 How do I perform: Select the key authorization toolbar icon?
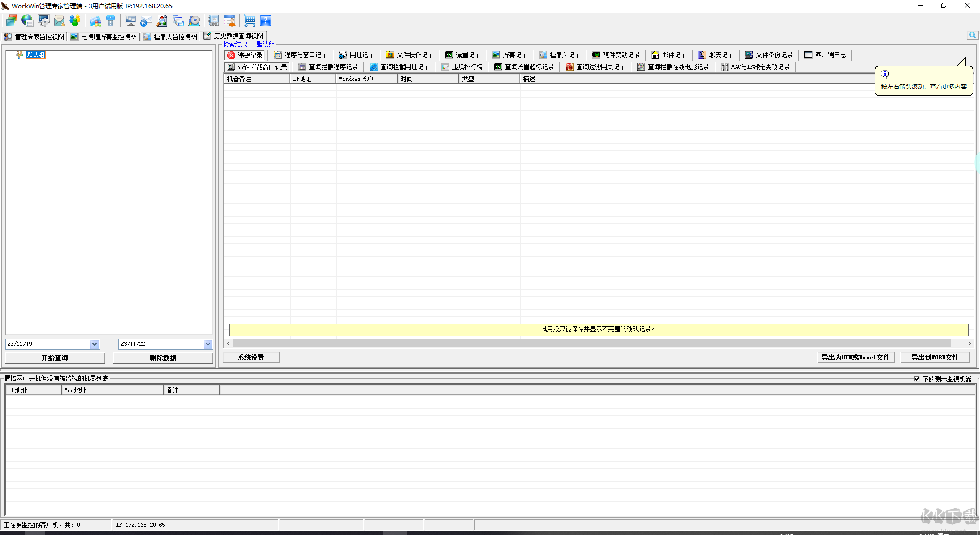(111, 20)
